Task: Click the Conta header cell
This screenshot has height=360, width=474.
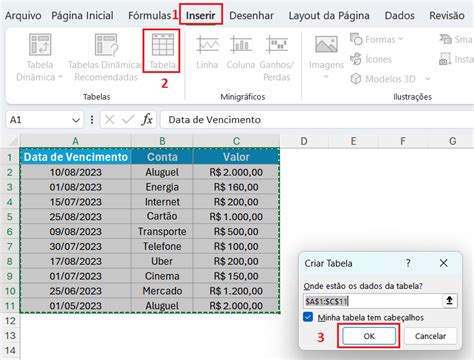Action: [x=162, y=157]
